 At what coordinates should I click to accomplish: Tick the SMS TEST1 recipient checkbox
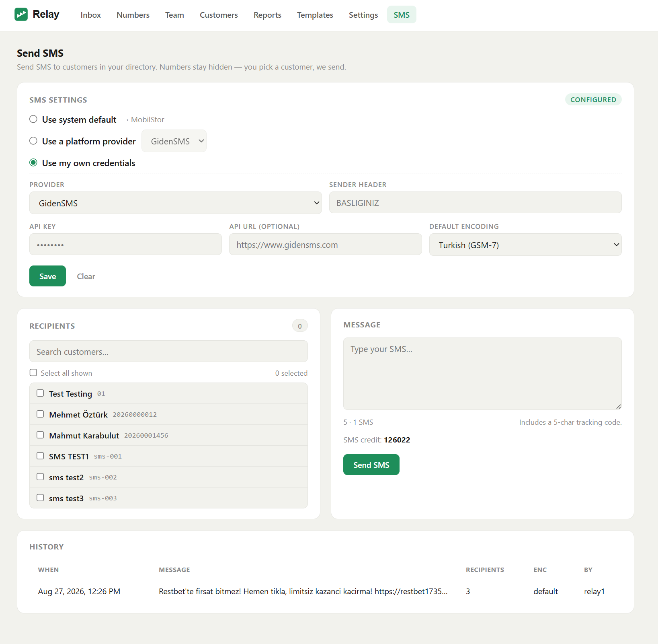coord(40,456)
